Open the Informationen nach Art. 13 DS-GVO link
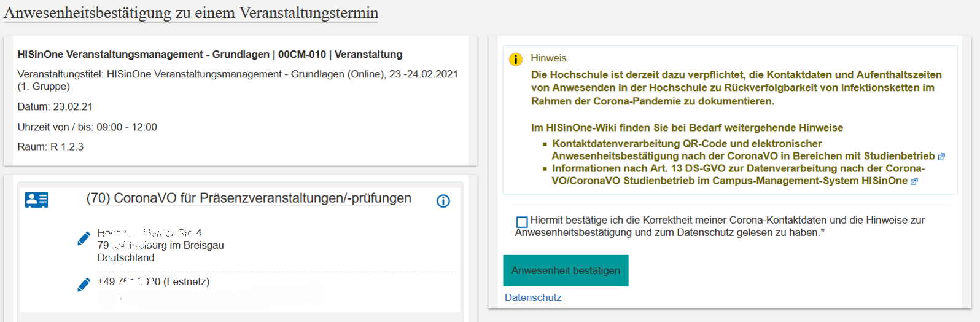 pos(738,175)
